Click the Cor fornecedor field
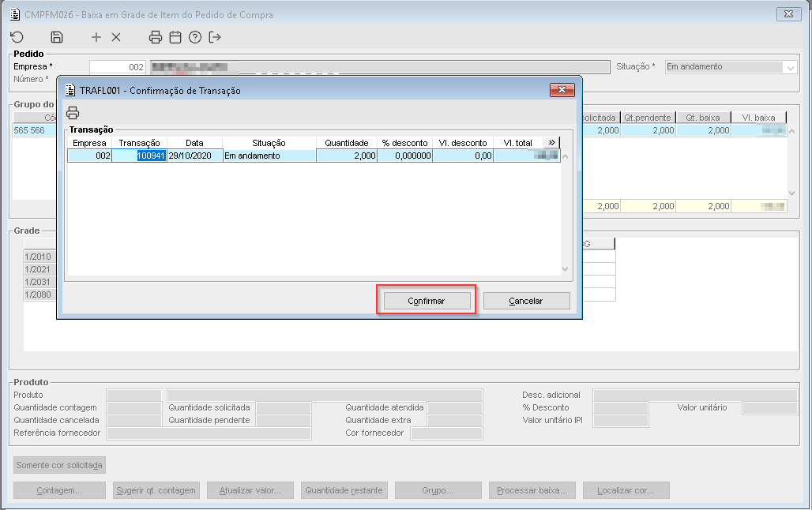 (x=446, y=433)
